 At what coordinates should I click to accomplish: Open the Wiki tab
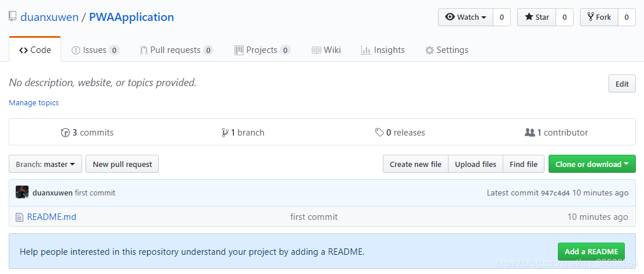pos(326,50)
